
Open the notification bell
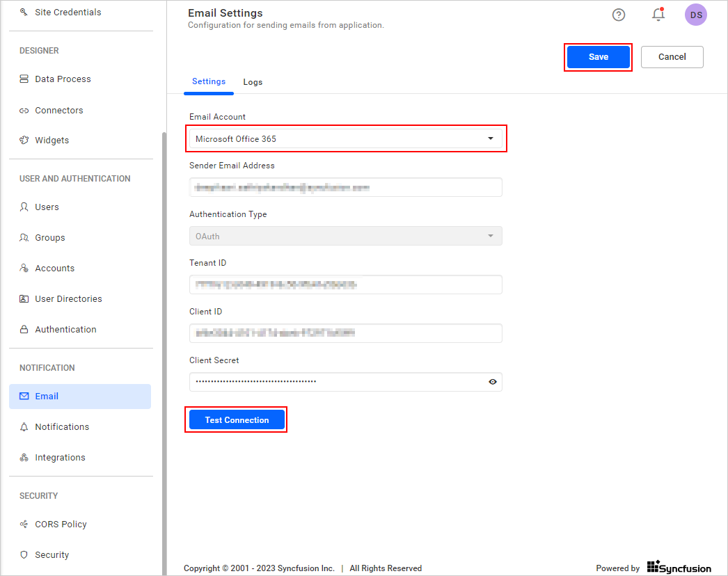pos(658,15)
